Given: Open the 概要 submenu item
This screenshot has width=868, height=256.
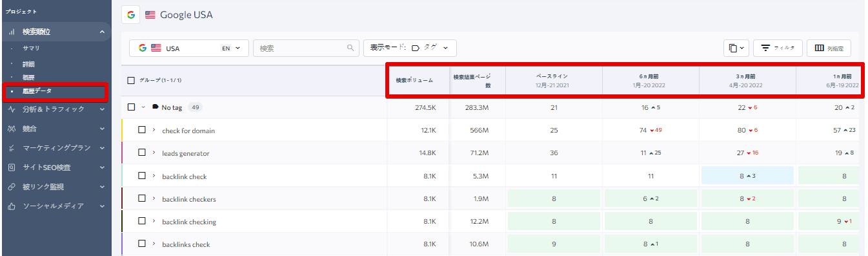Looking at the screenshot, I should pyautogui.click(x=28, y=78).
